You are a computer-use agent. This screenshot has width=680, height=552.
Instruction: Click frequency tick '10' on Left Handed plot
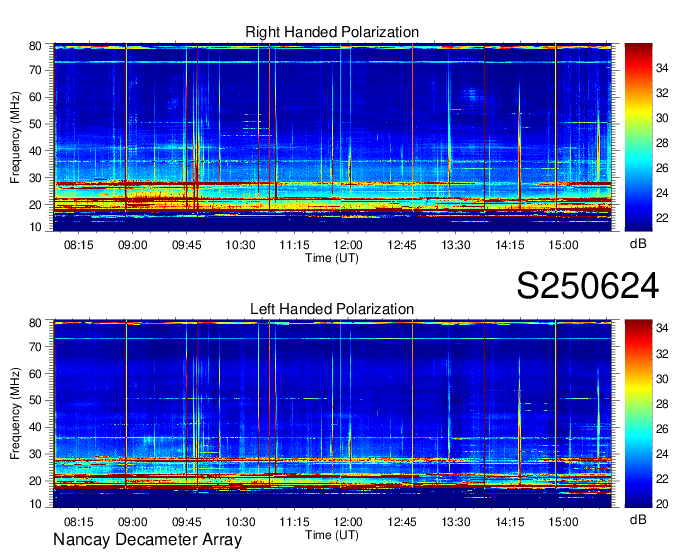click(x=36, y=504)
